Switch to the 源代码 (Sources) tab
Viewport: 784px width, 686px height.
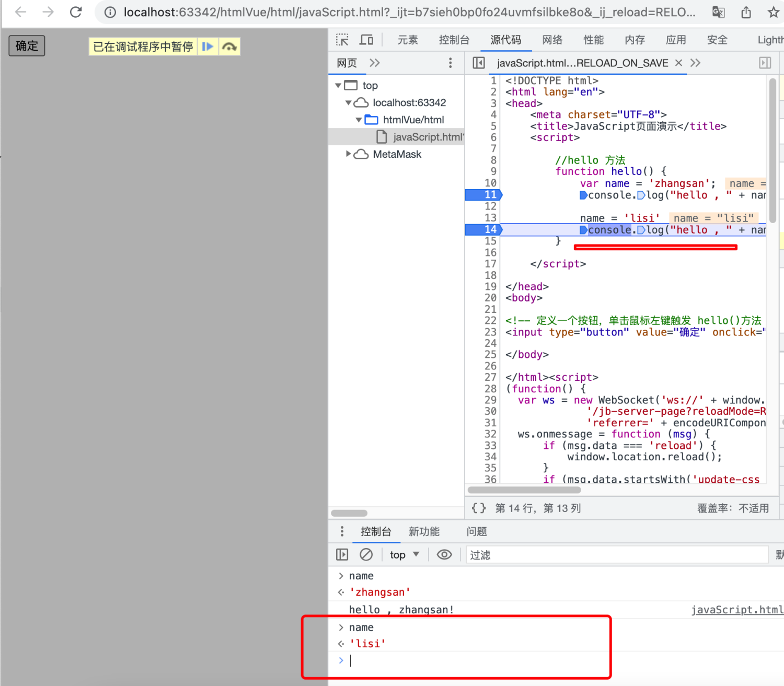[x=505, y=40]
